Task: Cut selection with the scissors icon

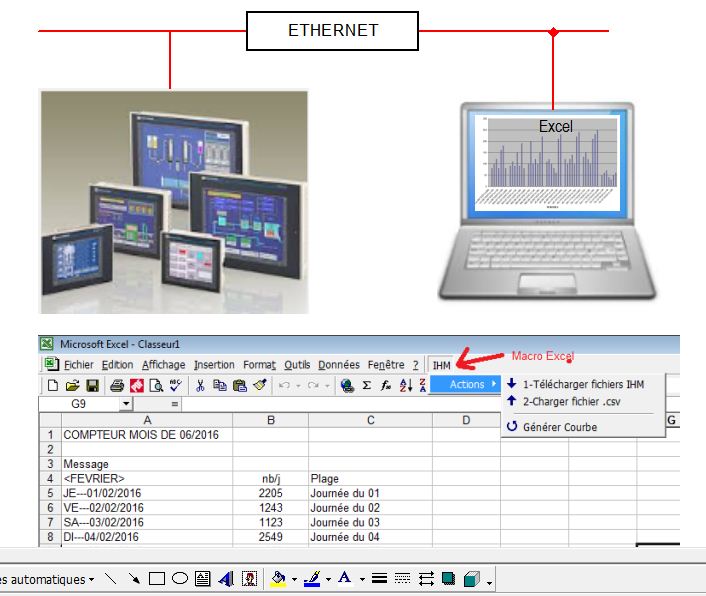Action: pos(201,385)
